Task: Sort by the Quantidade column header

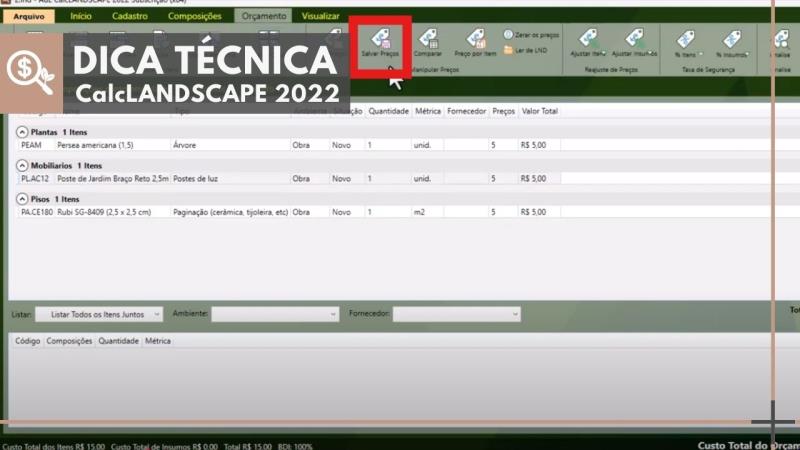Action: [388, 111]
